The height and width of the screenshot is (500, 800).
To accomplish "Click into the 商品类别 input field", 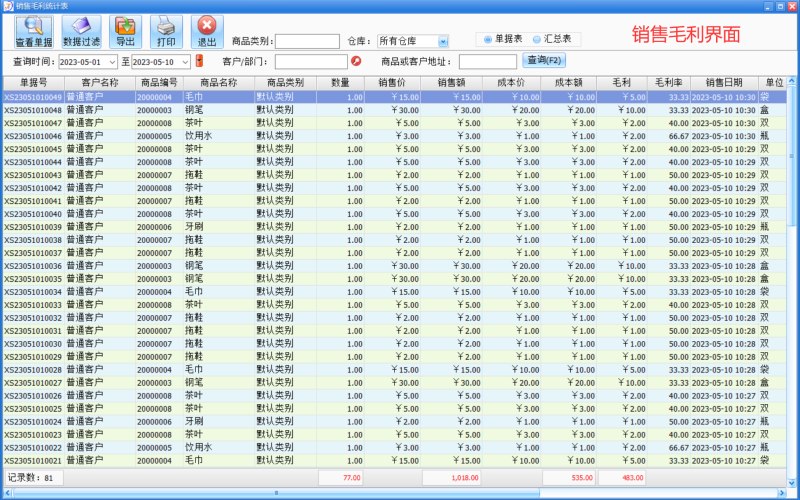I will coord(307,41).
